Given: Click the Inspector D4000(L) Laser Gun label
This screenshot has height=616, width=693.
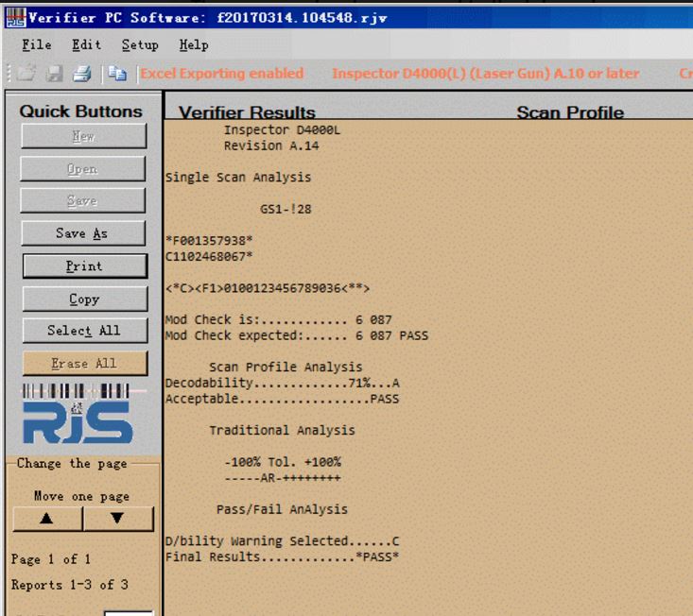Looking at the screenshot, I should [x=485, y=74].
